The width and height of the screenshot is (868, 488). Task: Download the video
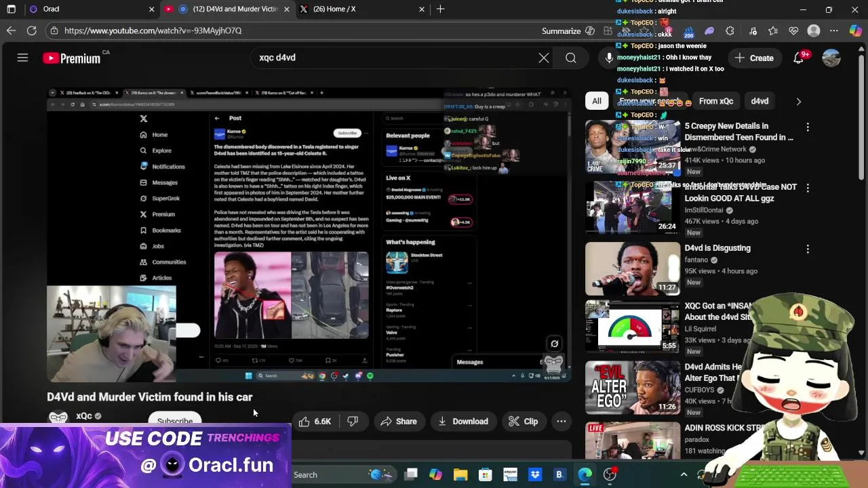click(x=463, y=422)
